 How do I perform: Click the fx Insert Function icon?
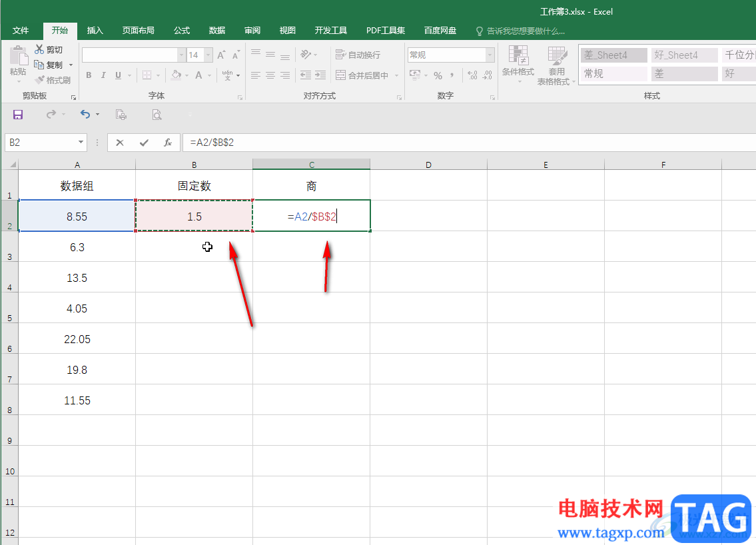click(x=168, y=143)
